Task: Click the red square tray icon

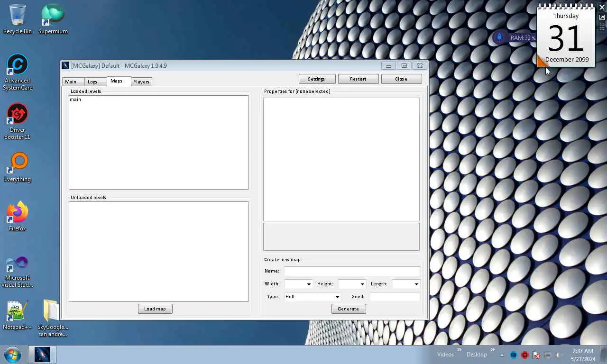Action: (525, 355)
